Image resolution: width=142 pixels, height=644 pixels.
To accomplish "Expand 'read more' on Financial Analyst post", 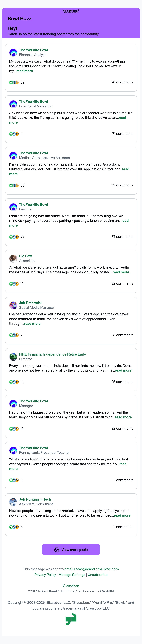I will (x=24, y=71).
